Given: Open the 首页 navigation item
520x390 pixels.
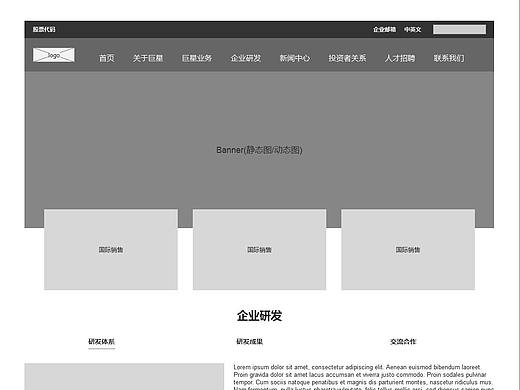Looking at the screenshot, I should pyautogui.click(x=107, y=58).
